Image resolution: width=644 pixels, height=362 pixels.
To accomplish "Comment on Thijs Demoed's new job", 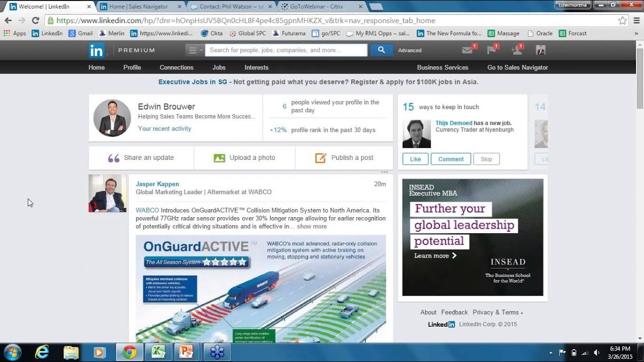I will 451,159.
